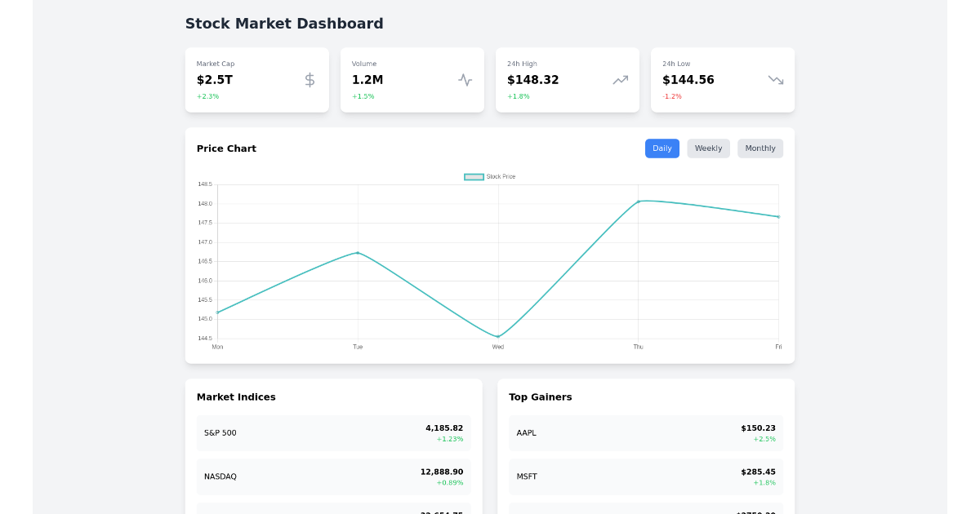
Task: Click the dollar icon on the Market Cap card
Action: click(309, 80)
